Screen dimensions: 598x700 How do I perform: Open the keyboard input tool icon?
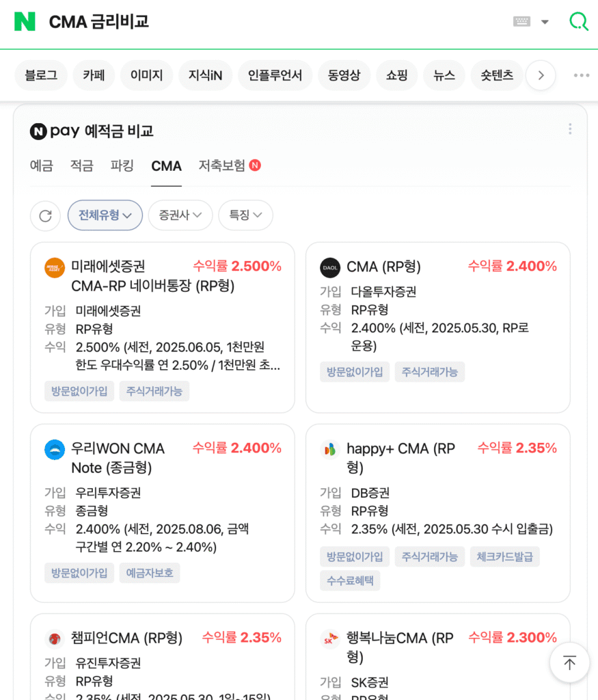pos(521,22)
